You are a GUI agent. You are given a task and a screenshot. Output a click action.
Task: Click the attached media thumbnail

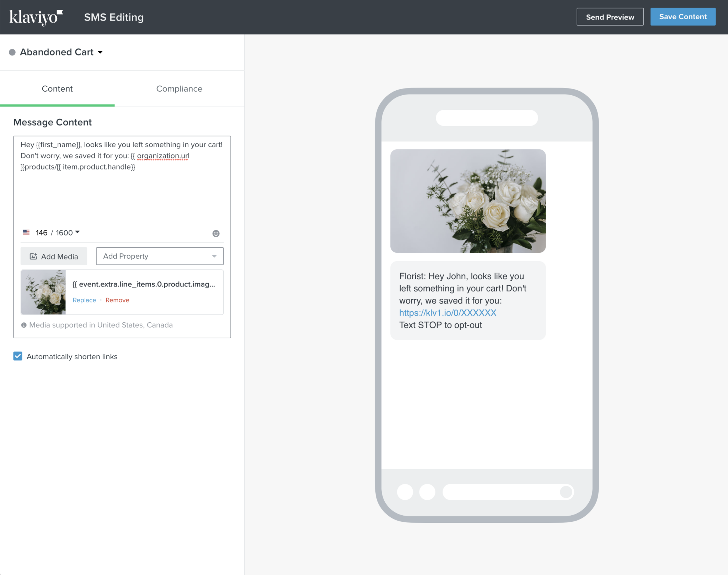click(x=43, y=292)
